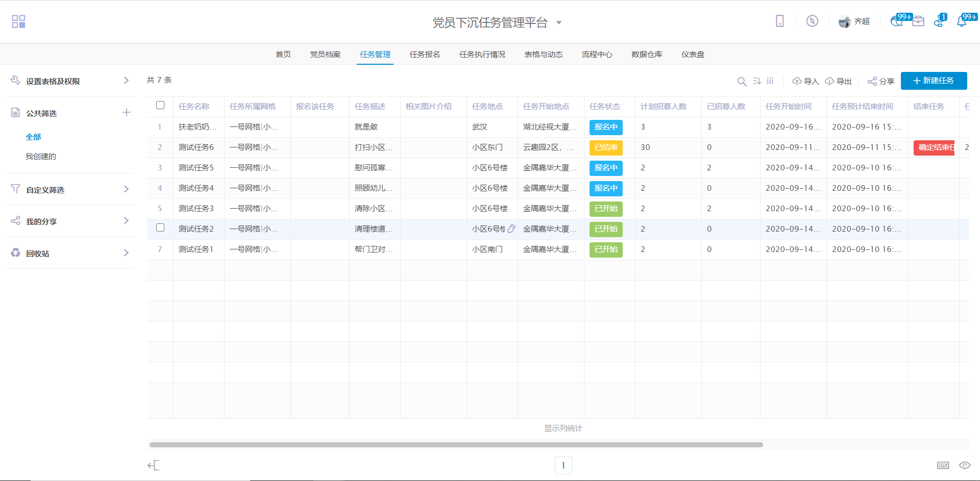Click the search magnifier icon

click(742, 82)
